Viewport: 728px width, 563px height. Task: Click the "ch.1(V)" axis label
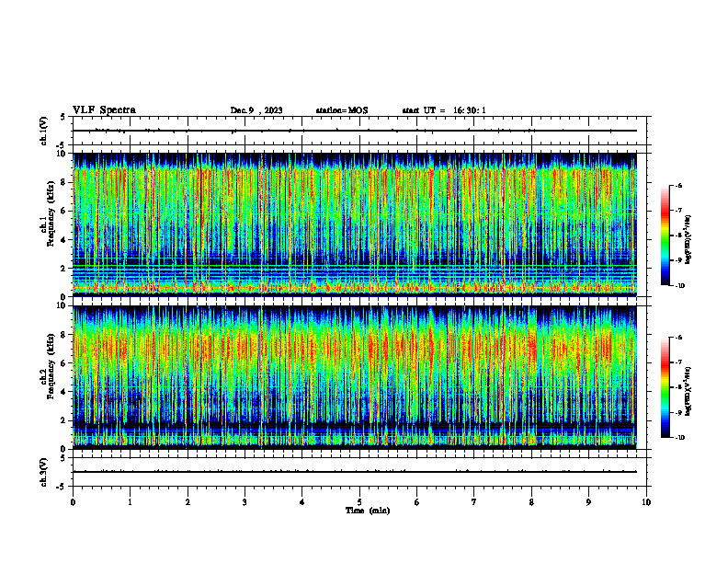point(44,131)
